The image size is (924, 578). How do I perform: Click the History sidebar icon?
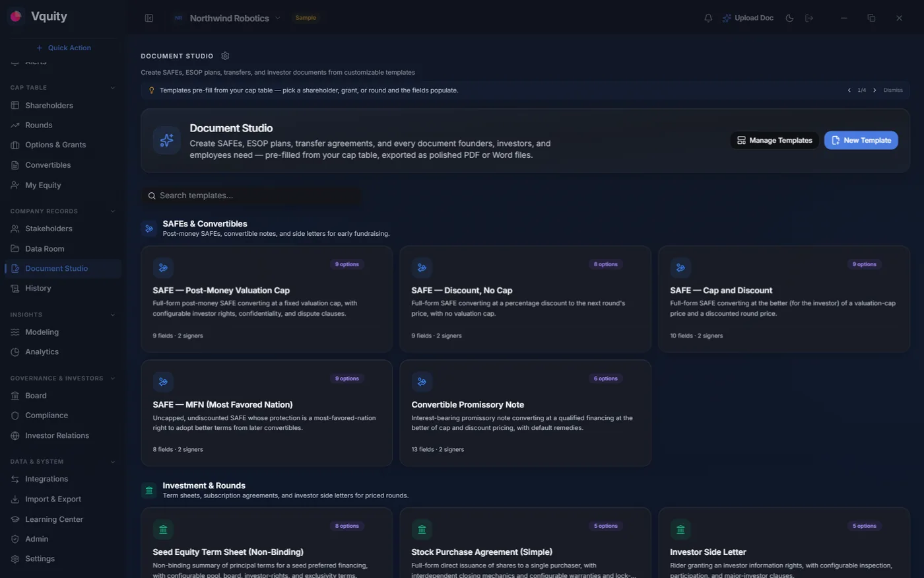coord(15,288)
